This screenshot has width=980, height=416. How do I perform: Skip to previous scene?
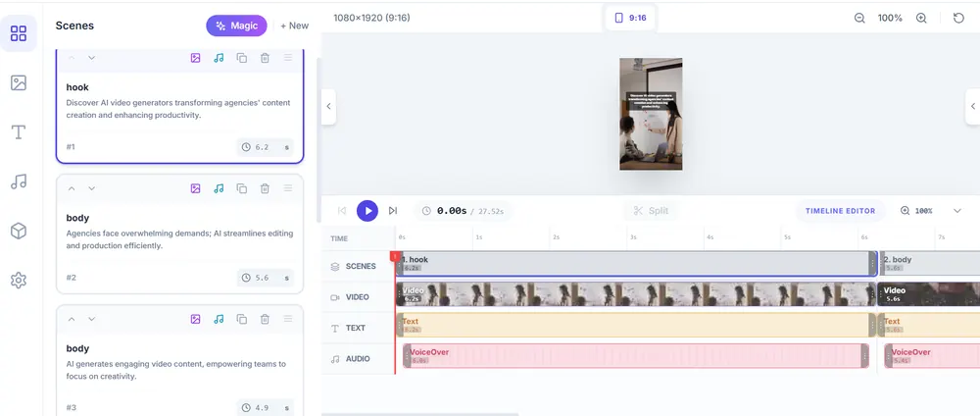pos(342,211)
